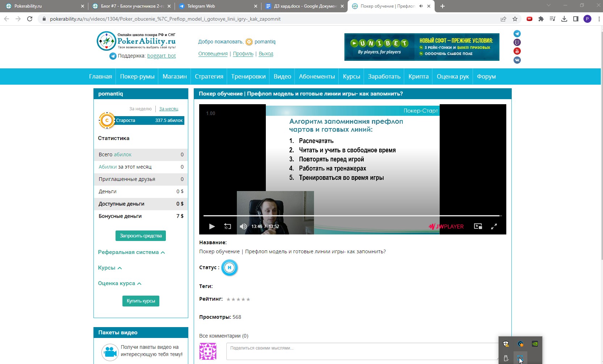603x364 pixels.
Task: Open the Видео menu item
Action: point(282,76)
